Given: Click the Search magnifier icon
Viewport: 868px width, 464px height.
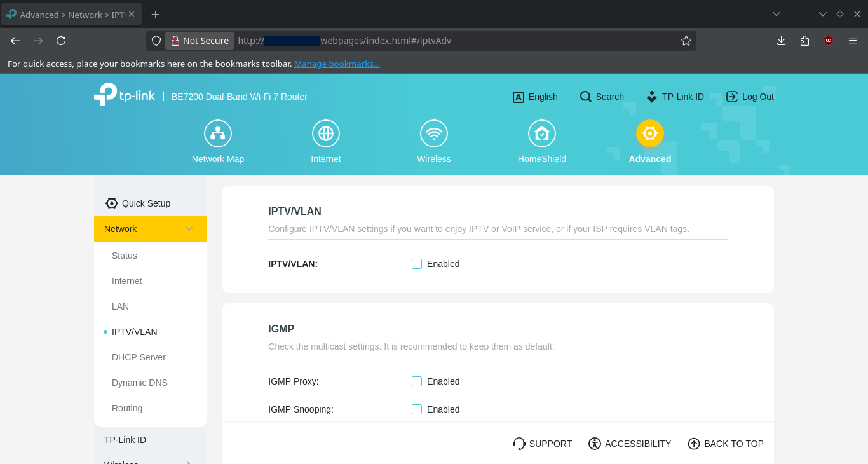Looking at the screenshot, I should pyautogui.click(x=586, y=97).
